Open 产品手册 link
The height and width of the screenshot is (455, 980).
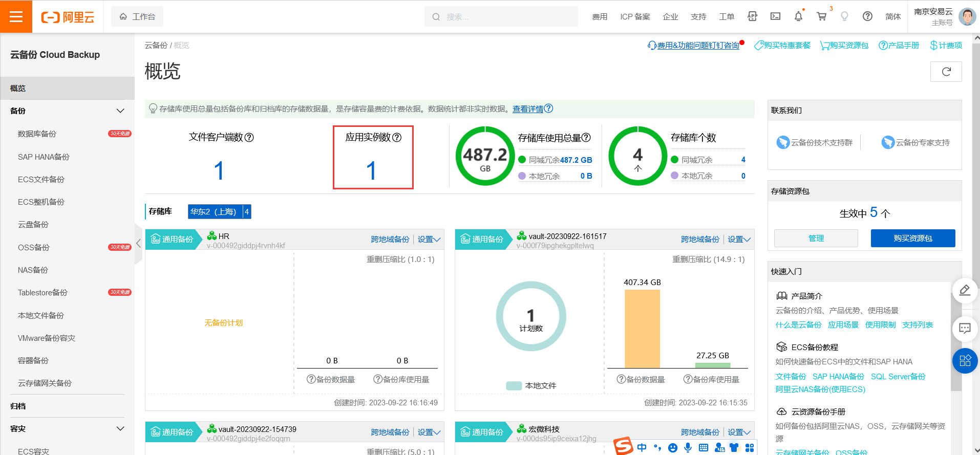click(899, 45)
